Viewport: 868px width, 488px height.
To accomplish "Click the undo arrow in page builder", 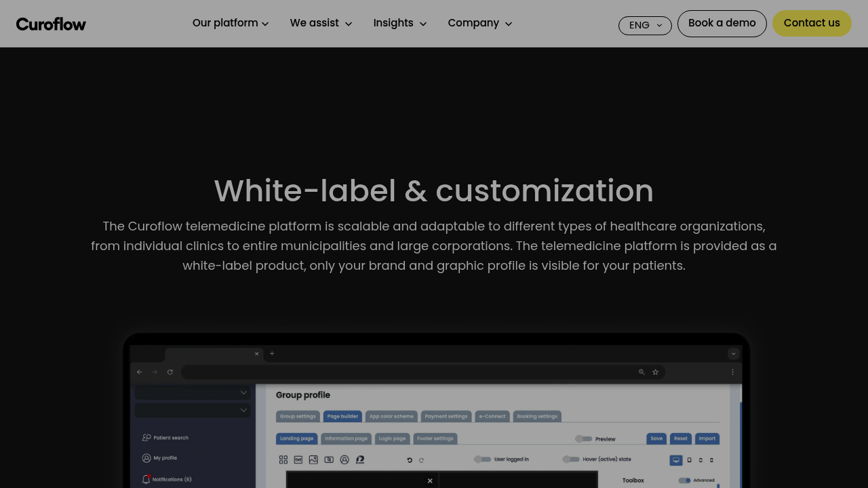I will click(410, 460).
